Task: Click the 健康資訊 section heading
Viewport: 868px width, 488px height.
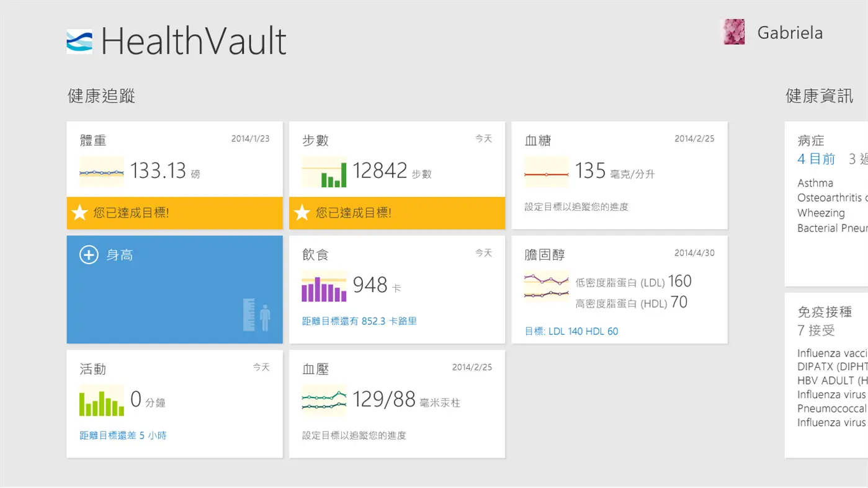Action: coord(820,96)
